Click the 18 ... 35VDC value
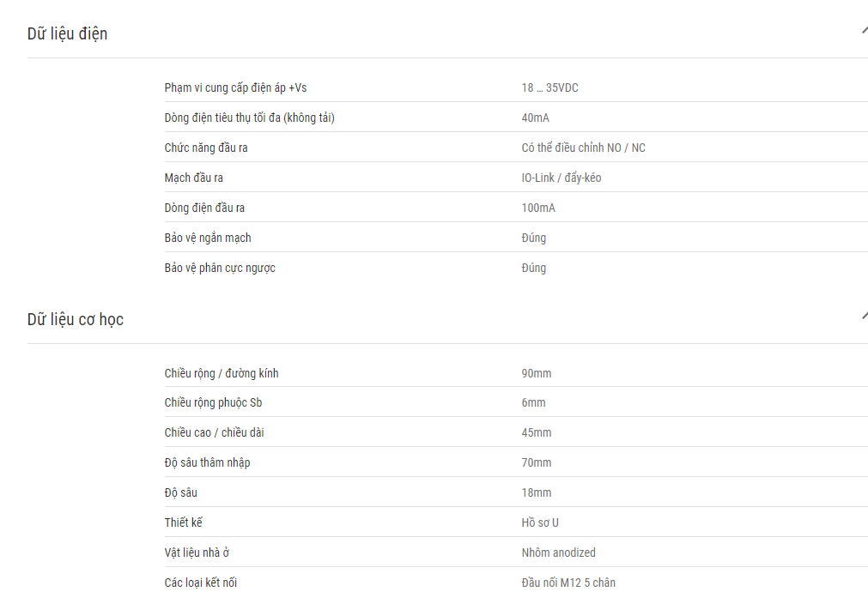The image size is (868, 610). click(549, 88)
